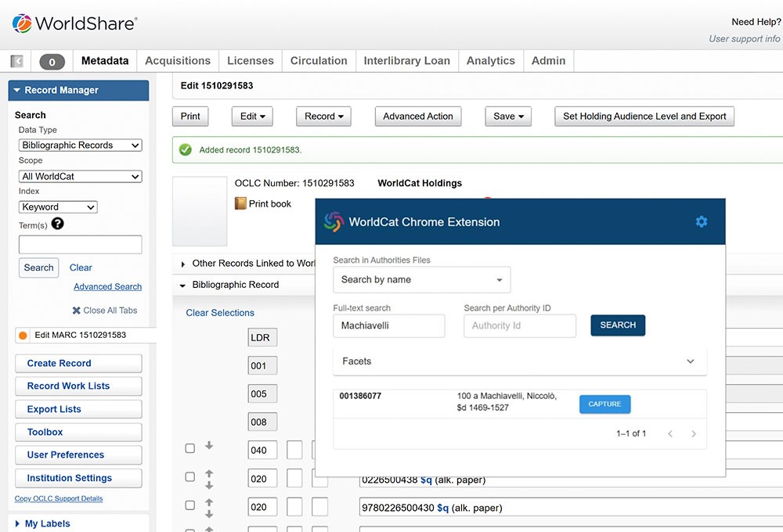Capture the Machiavelli authority record
Viewport: 783px width, 532px height.
click(604, 404)
